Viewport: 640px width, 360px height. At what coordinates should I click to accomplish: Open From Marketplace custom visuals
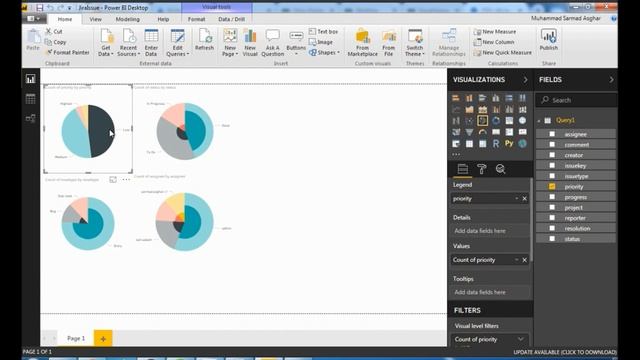pos(362,42)
